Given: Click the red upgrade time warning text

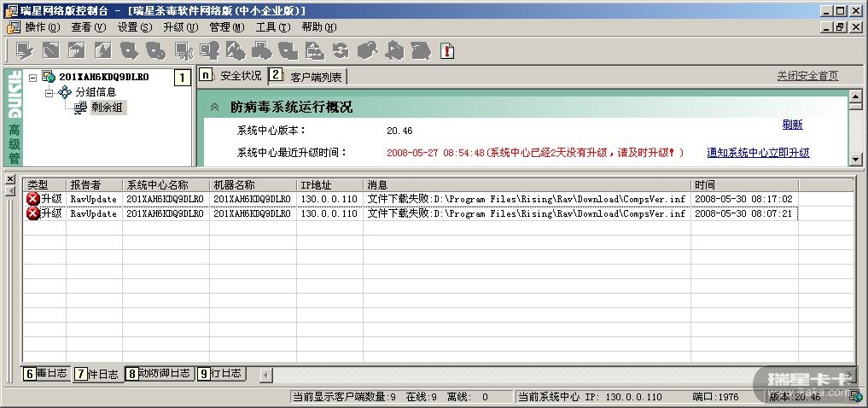Looking at the screenshot, I should pyautogui.click(x=535, y=153).
